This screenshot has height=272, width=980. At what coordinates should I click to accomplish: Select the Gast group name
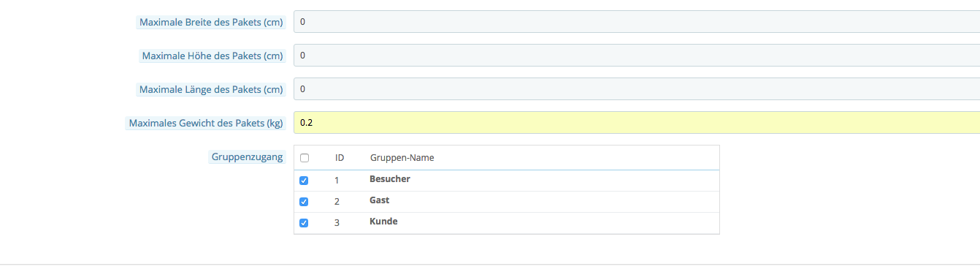point(380,200)
